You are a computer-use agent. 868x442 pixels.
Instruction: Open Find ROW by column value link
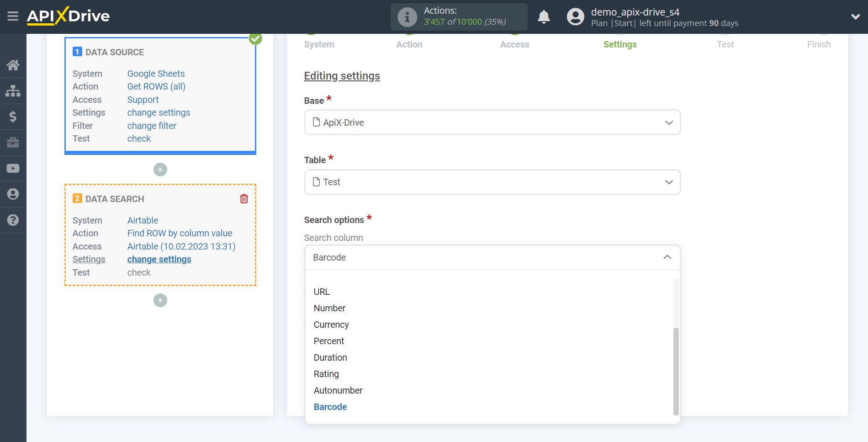tap(180, 233)
